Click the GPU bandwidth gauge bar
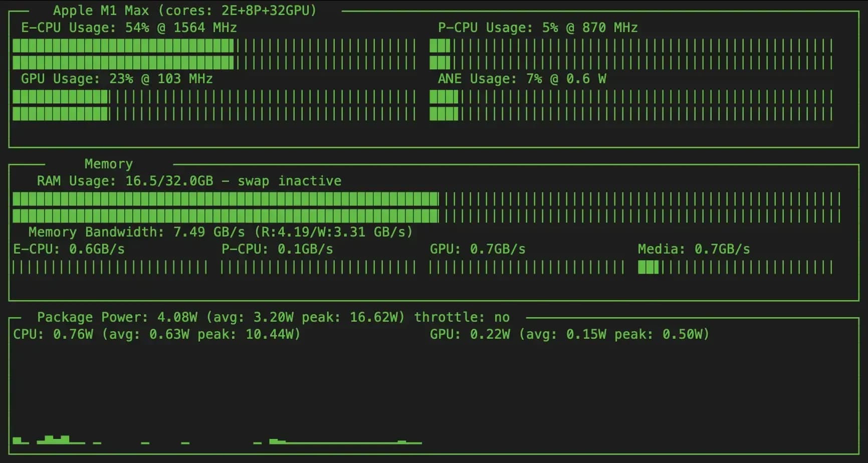 point(527,267)
